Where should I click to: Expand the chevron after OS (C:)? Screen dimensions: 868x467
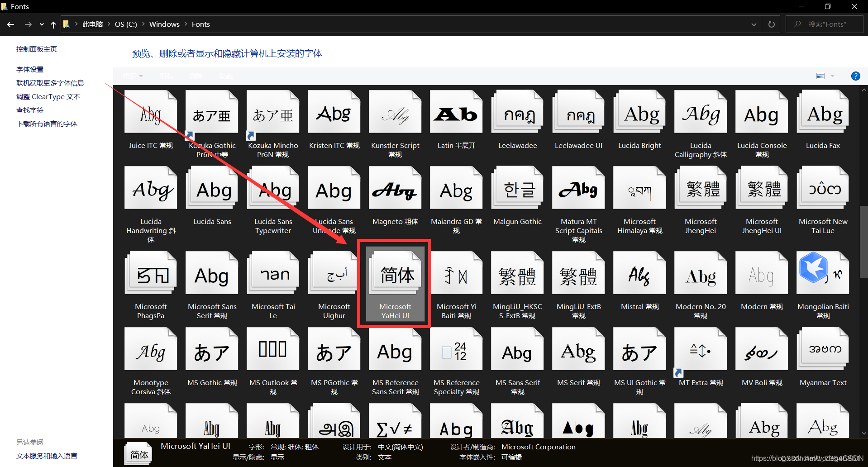pos(143,24)
